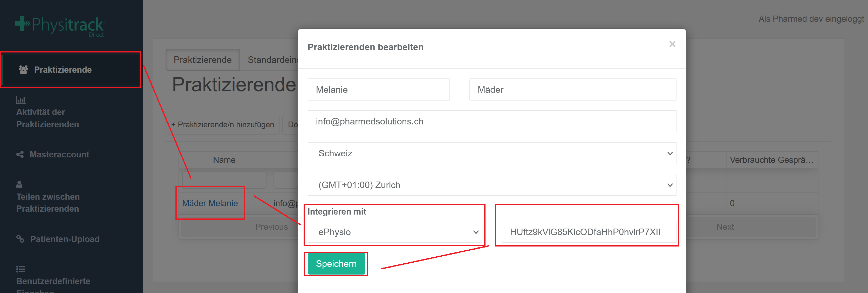
Task: Click the integration key field starting HUftz9k
Action: (x=589, y=232)
